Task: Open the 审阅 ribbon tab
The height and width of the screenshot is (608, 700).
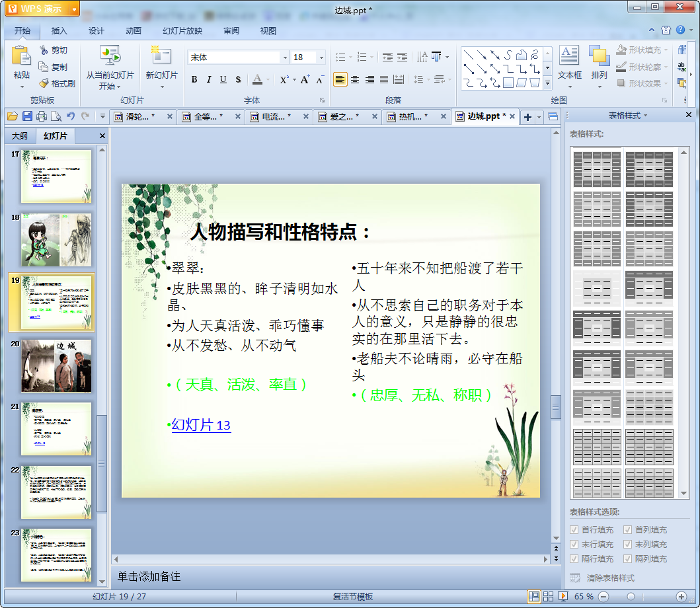Action: [x=231, y=31]
